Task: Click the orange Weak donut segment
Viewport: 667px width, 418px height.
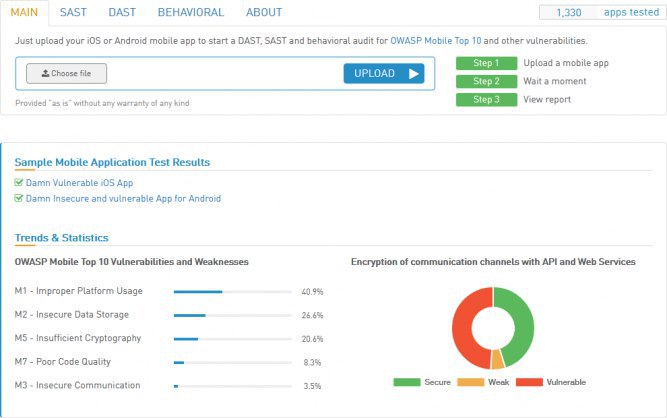Action: [x=497, y=360]
